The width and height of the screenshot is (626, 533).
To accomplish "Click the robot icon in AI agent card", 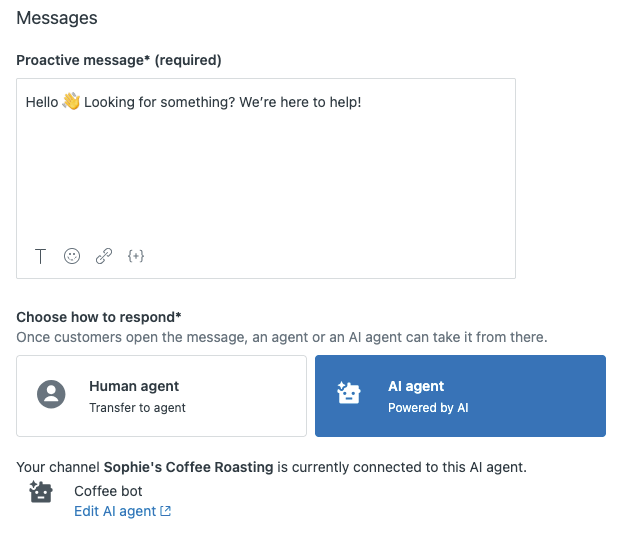I will pos(349,395).
